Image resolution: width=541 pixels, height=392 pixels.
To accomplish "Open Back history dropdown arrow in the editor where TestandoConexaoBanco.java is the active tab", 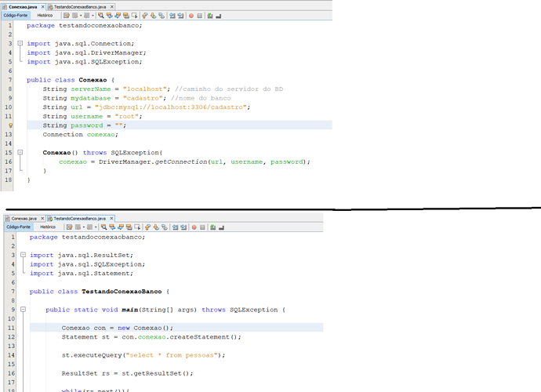I will tap(83, 227).
